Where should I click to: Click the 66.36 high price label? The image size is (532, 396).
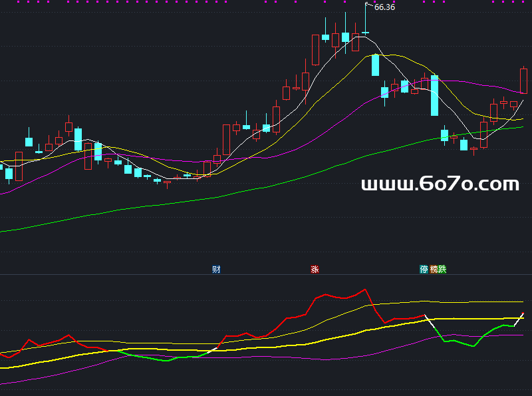pyautogui.click(x=384, y=7)
